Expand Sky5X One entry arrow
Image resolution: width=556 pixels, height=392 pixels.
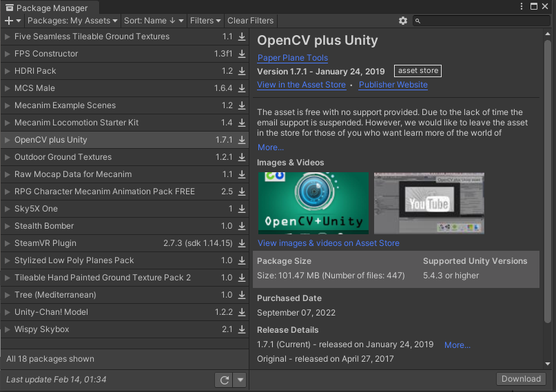coord(7,209)
